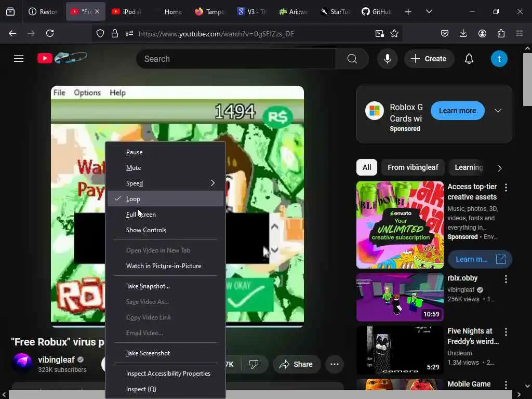Click the page vertical scrollbar thumb
Screen dimensions: 532x399
click(527, 79)
